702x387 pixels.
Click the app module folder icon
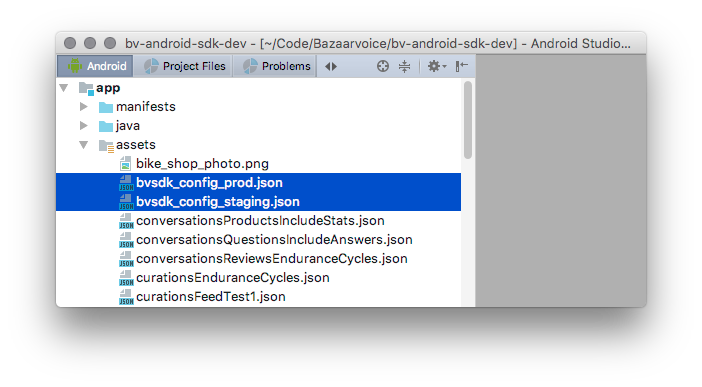(x=86, y=88)
